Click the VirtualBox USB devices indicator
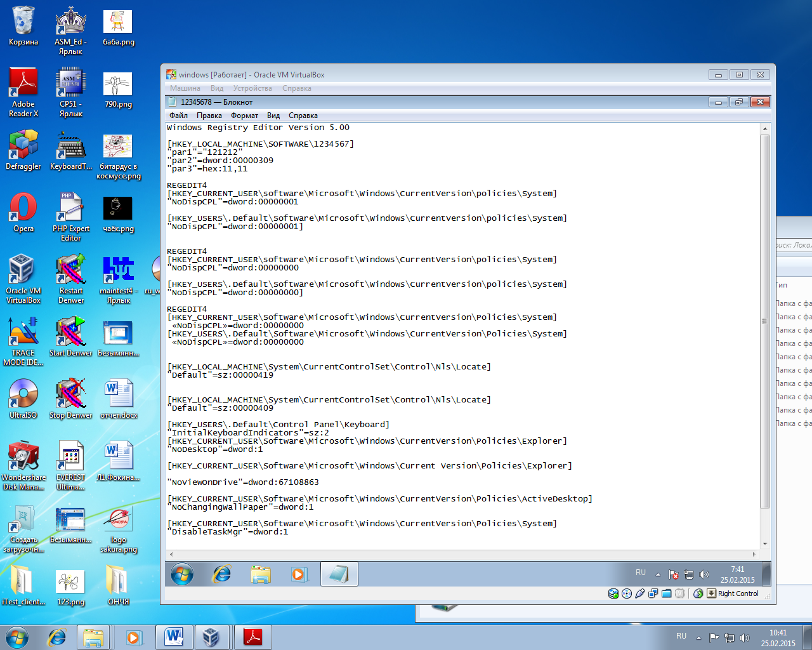This screenshot has height=650, width=812. coord(640,594)
